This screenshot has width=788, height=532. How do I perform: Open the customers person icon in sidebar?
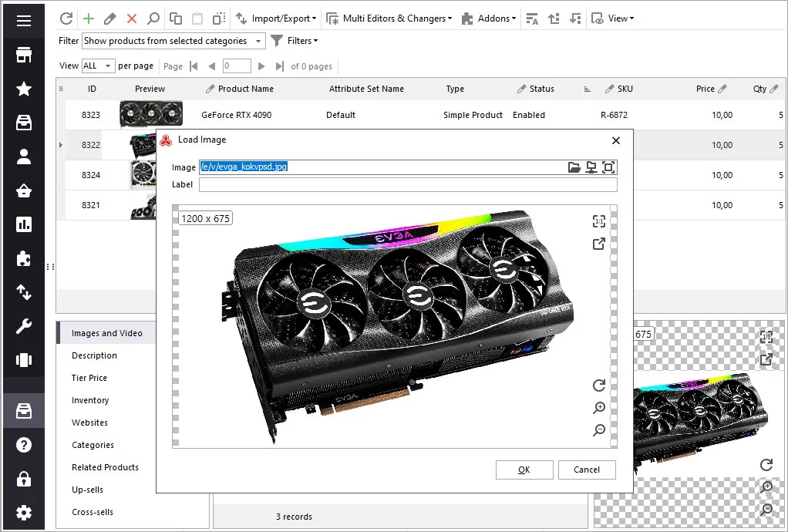[24, 157]
